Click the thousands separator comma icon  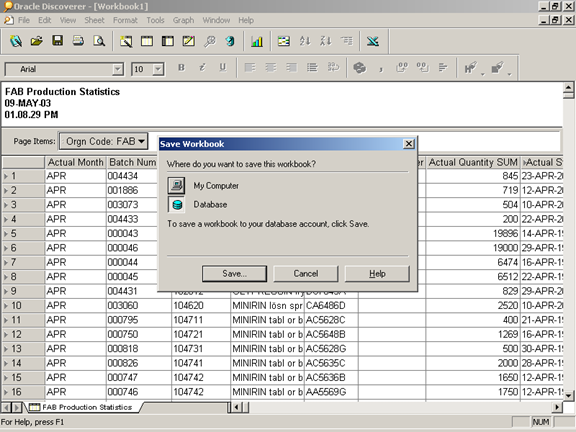[381, 68]
